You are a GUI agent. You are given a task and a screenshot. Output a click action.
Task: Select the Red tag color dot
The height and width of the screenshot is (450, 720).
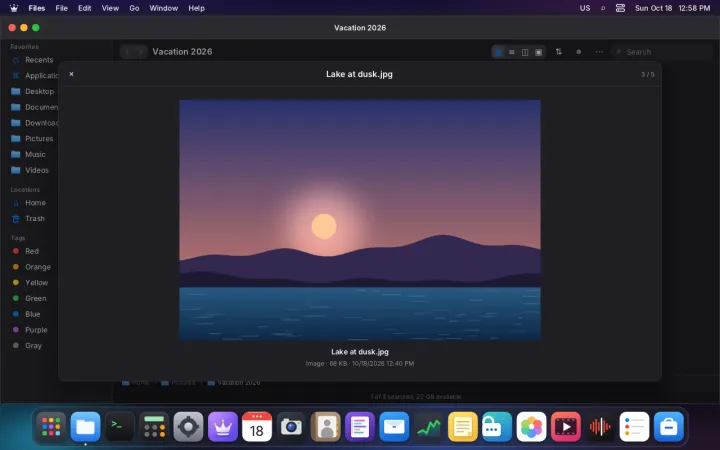[16, 251]
